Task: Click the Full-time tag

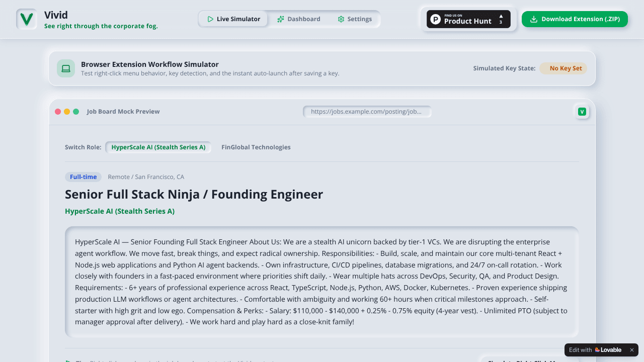Action: (83, 177)
